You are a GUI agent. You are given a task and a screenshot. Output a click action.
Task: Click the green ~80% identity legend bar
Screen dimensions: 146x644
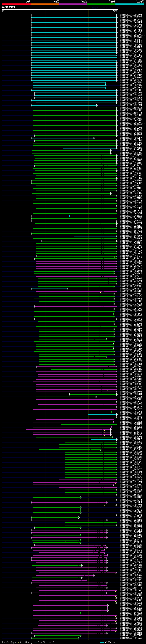pos(101,4)
